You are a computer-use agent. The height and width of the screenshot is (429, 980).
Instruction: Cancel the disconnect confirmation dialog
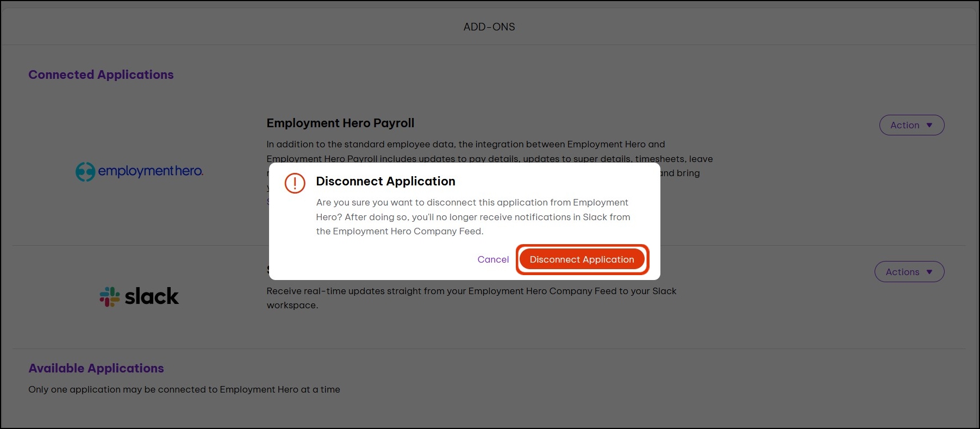(x=493, y=259)
